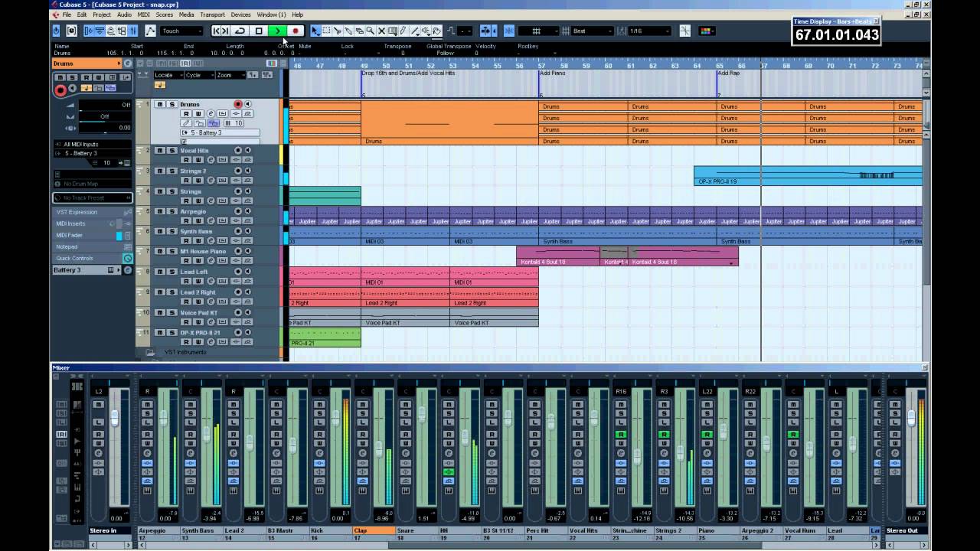Select the Object Selection arrow tool
The height and width of the screenshot is (551, 980).
tap(315, 31)
